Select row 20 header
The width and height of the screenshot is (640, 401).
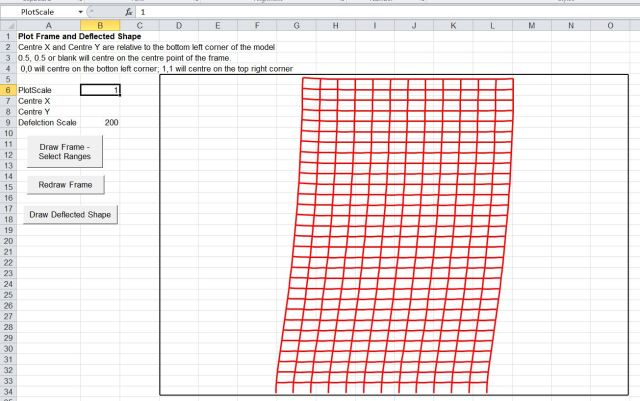pyautogui.click(x=8, y=241)
